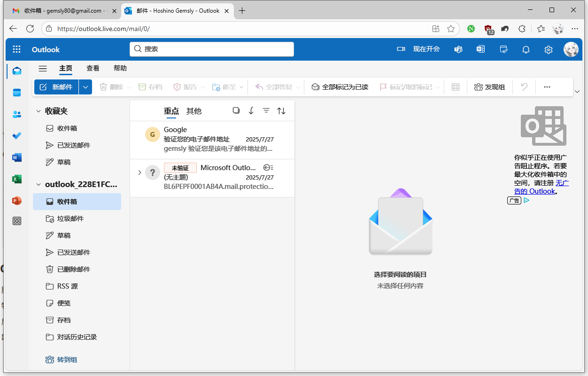Open the To Do checkmark icon
588x376 pixels.
(17, 136)
